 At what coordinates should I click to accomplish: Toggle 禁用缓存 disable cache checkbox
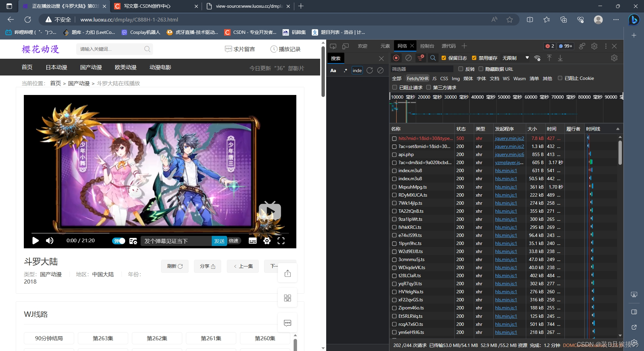point(474,58)
